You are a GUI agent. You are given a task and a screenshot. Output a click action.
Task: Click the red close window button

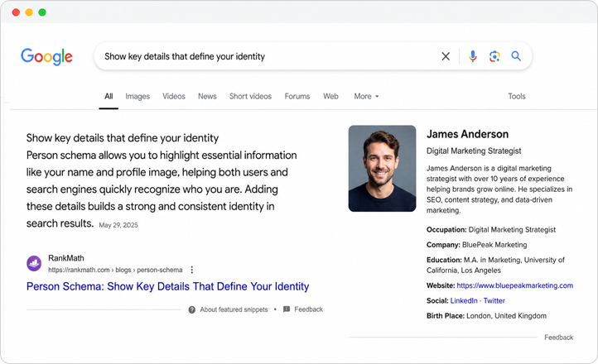16,12
